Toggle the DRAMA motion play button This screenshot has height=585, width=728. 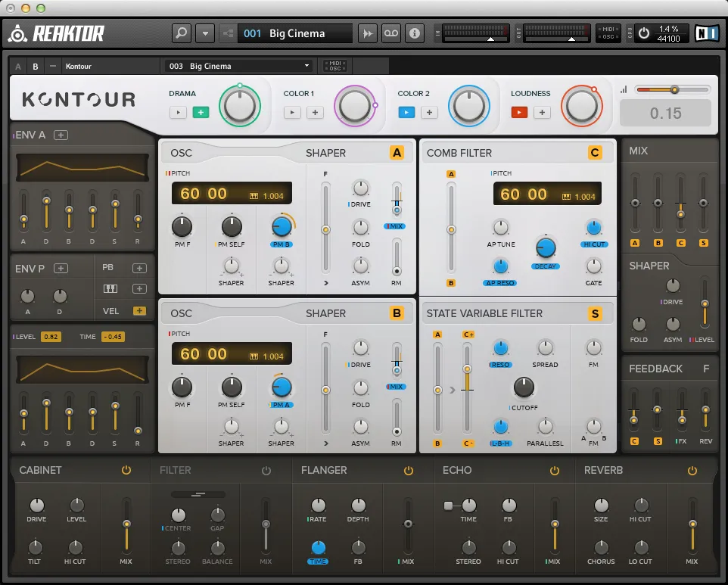[x=179, y=112]
